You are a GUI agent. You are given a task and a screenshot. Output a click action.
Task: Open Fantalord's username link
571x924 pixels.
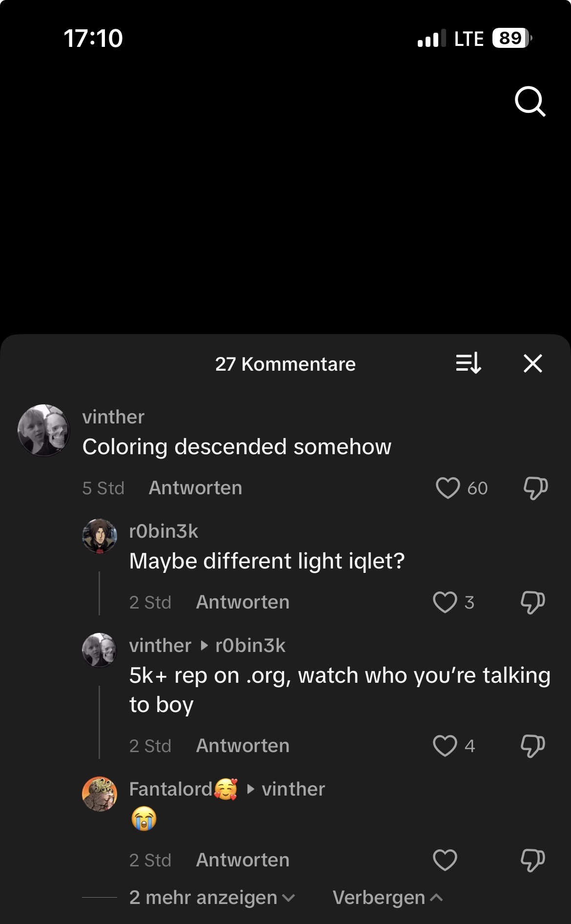(171, 789)
